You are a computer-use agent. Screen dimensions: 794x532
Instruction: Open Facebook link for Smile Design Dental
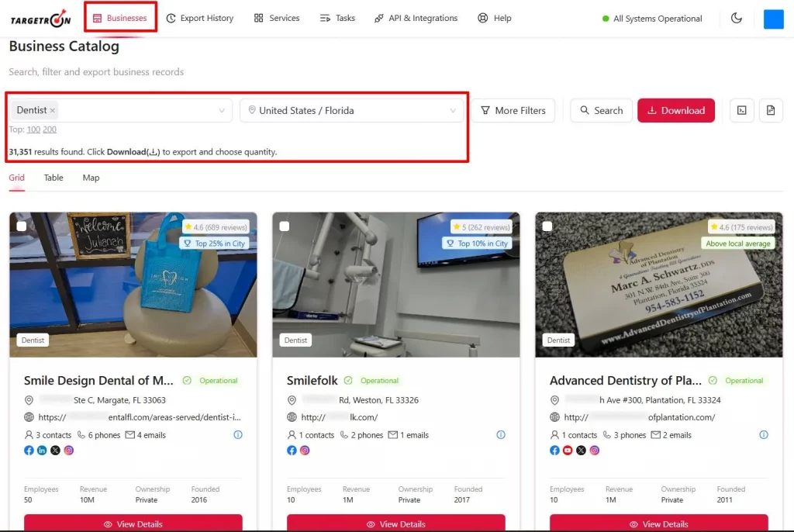(29, 451)
